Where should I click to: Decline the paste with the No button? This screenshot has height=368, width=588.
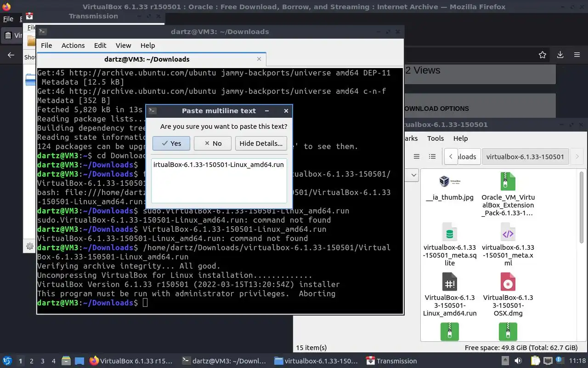(x=212, y=143)
